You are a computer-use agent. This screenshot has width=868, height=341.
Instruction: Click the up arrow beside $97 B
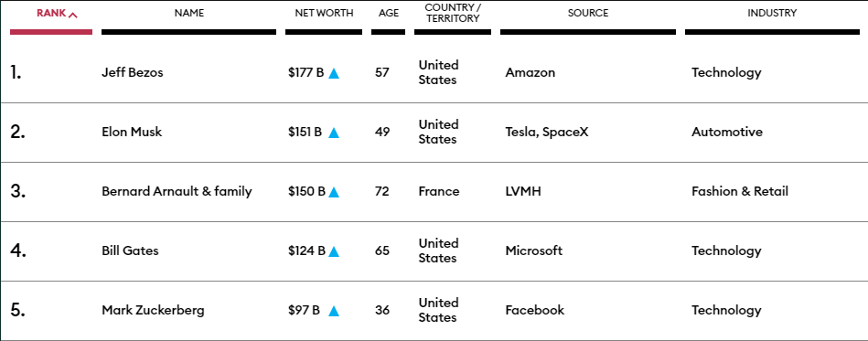333,311
